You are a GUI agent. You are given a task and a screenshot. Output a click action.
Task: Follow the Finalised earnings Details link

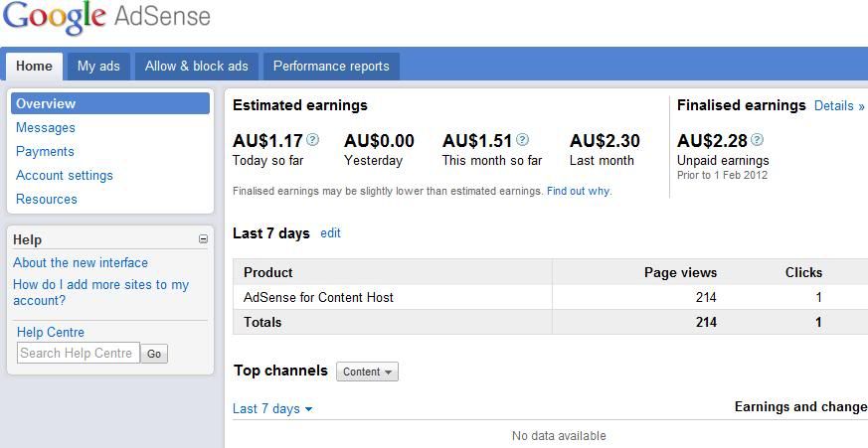coord(838,105)
